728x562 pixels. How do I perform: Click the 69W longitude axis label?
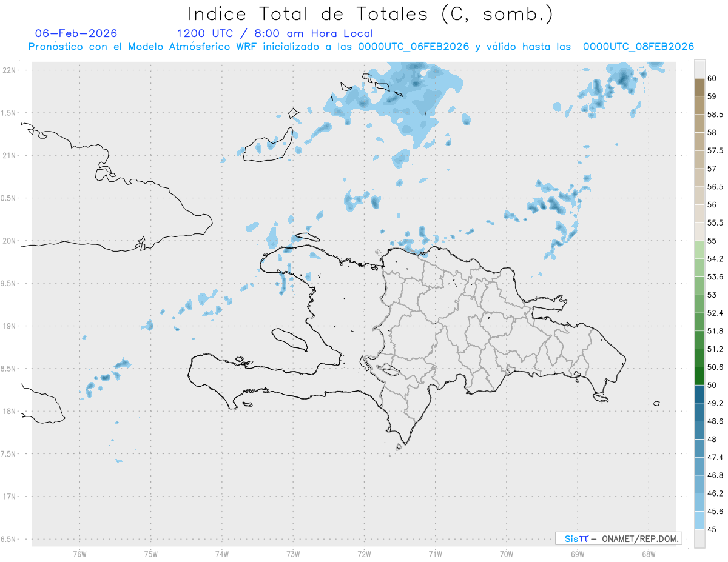tap(578, 554)
